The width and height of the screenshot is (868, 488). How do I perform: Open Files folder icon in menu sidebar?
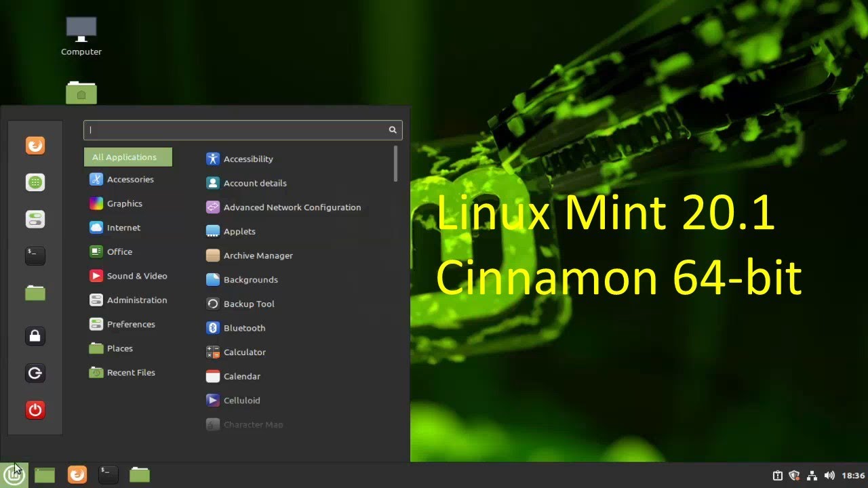pyautogui.click(x=35, y=293)
